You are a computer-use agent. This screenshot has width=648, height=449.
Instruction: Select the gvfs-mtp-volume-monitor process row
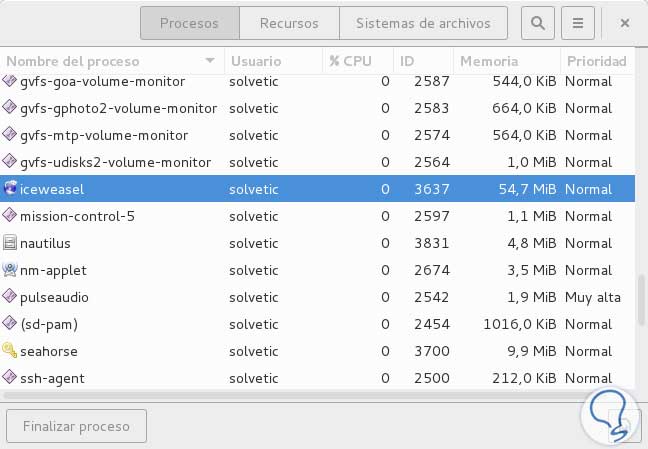pyautogui.click(x=300, y=135)
